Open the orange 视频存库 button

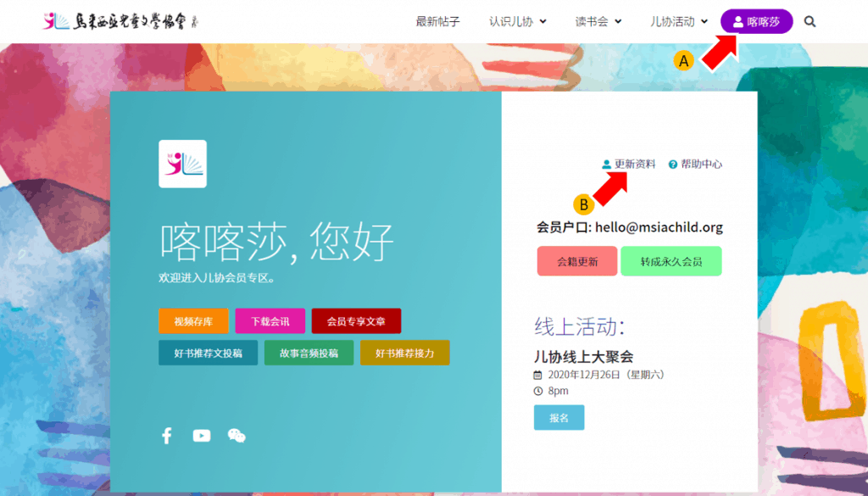[193, 321]
